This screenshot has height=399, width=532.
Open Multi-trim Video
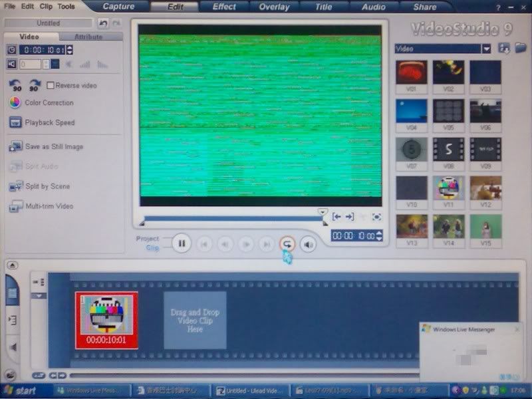pos(41,206)
